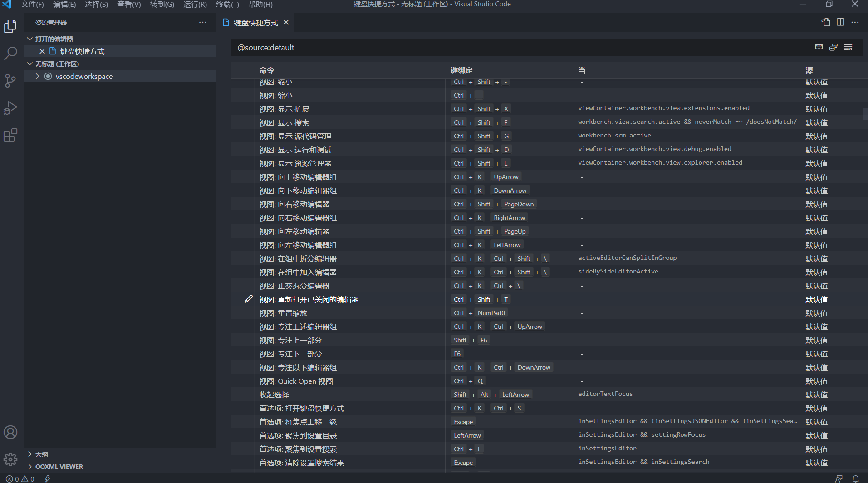The width and height of the screenshot is (868, 483).
Task: Open the Explorer view in activity bar
Action: click(x=10, y=26)
